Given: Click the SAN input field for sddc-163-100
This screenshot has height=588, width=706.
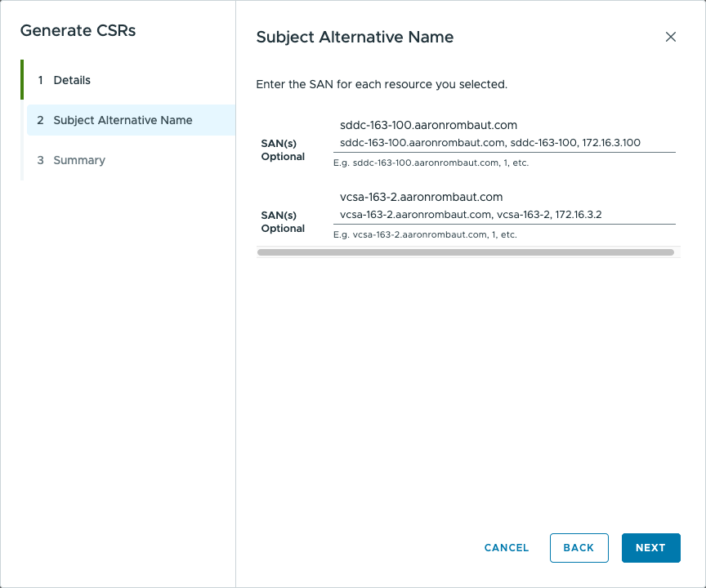Looking at the screenshot, I should click(503, 143).
